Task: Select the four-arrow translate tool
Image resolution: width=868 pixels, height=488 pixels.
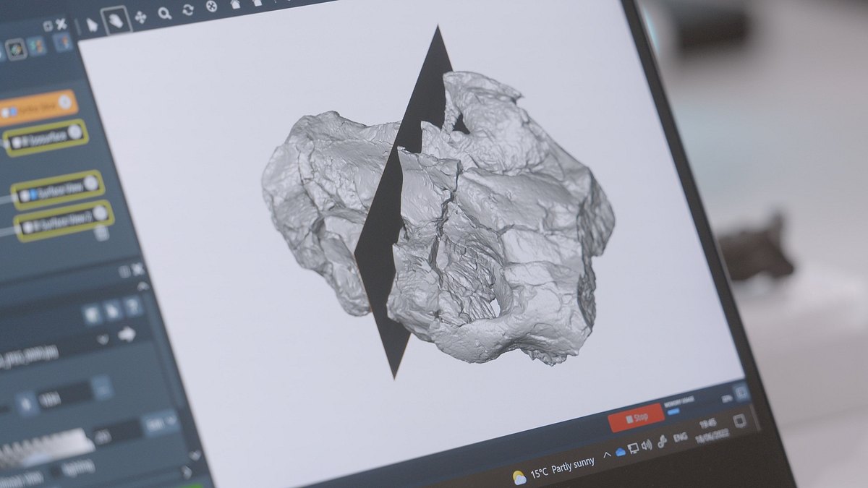Action: (x=140, y=17)
